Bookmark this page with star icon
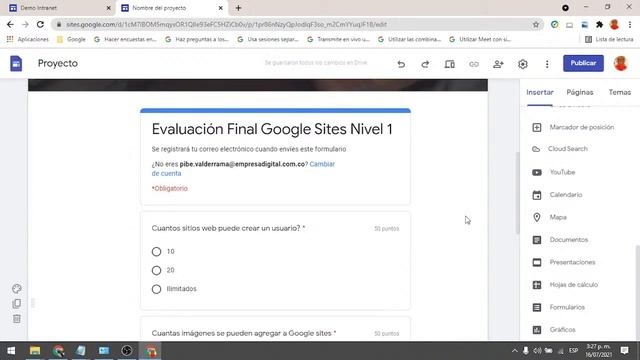The width and height of the screenshot is (640, 360). (536, 24)
